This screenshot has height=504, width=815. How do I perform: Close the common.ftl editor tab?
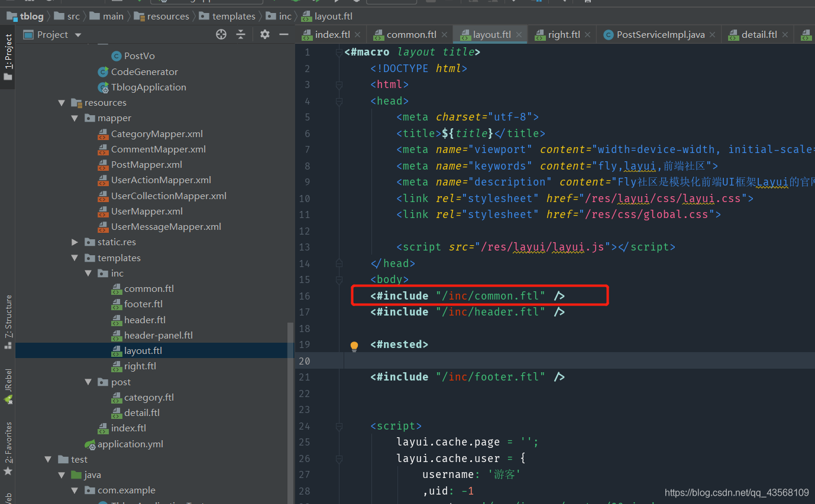[444, 35]
